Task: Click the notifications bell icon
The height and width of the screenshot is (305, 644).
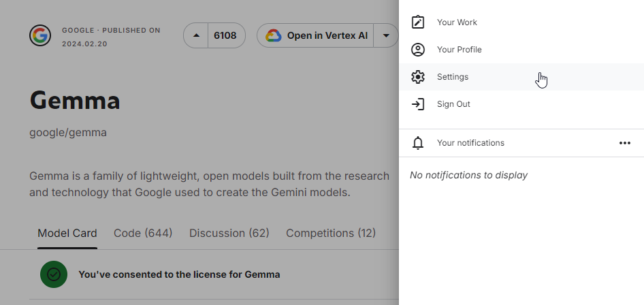Action: tap(418, 143)
